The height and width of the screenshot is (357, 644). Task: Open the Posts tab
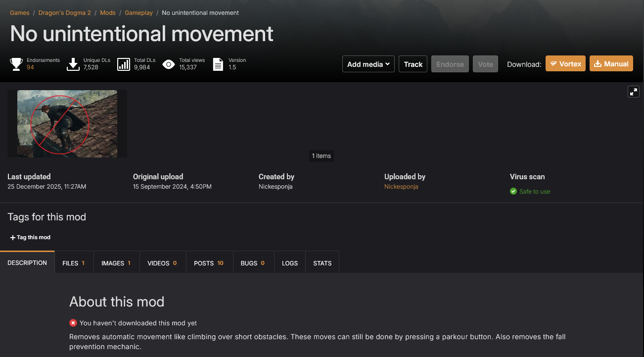pos(209,263)
